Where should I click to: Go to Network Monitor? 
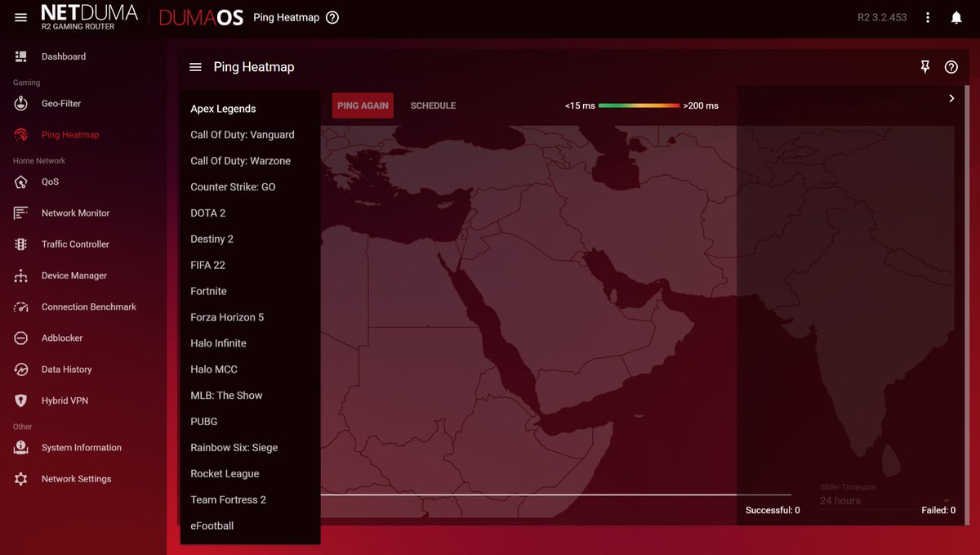coord(75,213)
